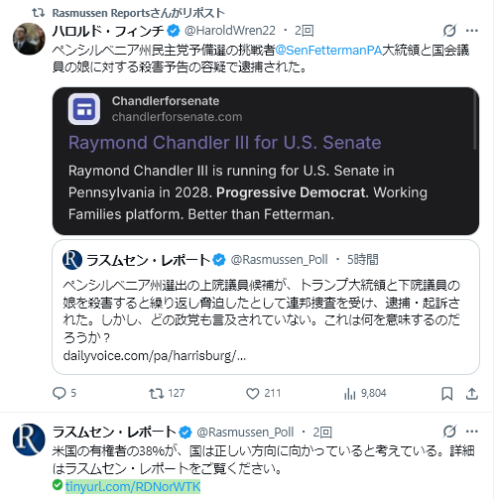Open Rasmussen Reports avatar on bottom tweet
The height and width of the screenshot is (500, 495).
click(29, 439)
